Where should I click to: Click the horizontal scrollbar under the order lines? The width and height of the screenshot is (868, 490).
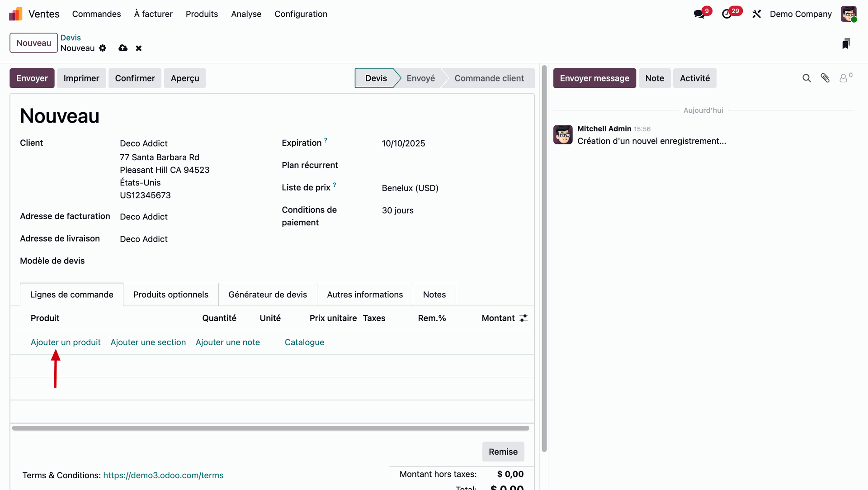point(270,428)
